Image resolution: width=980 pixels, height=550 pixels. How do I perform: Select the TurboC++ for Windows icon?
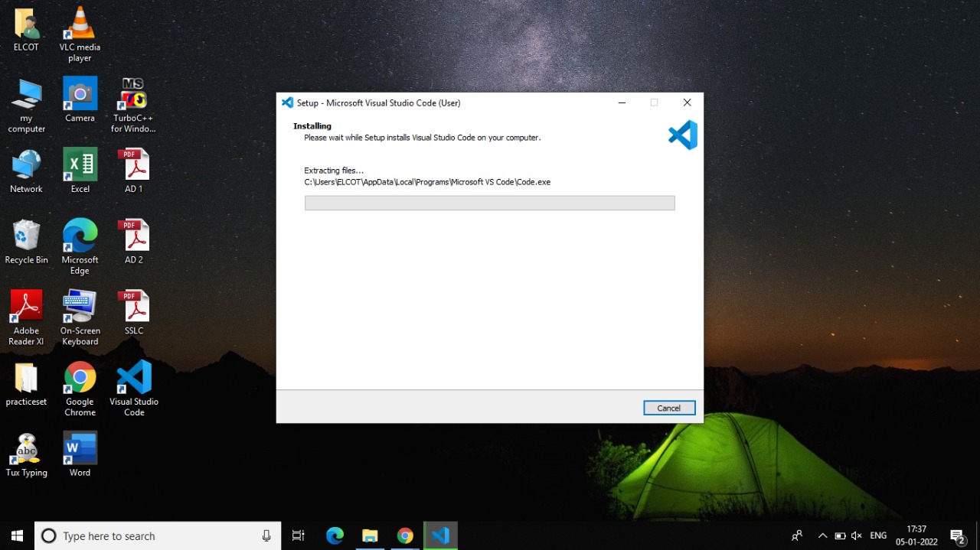(x=133, y=106)
